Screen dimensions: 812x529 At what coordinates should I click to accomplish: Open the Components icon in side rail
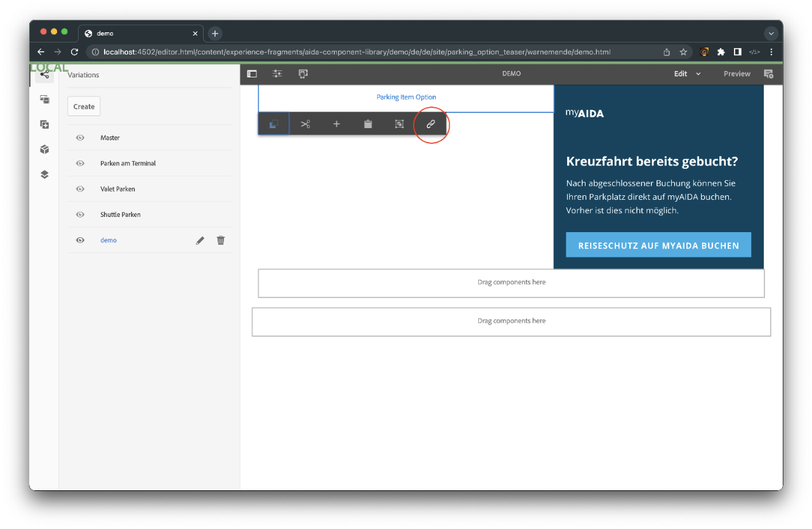click(x=44, y=150)
